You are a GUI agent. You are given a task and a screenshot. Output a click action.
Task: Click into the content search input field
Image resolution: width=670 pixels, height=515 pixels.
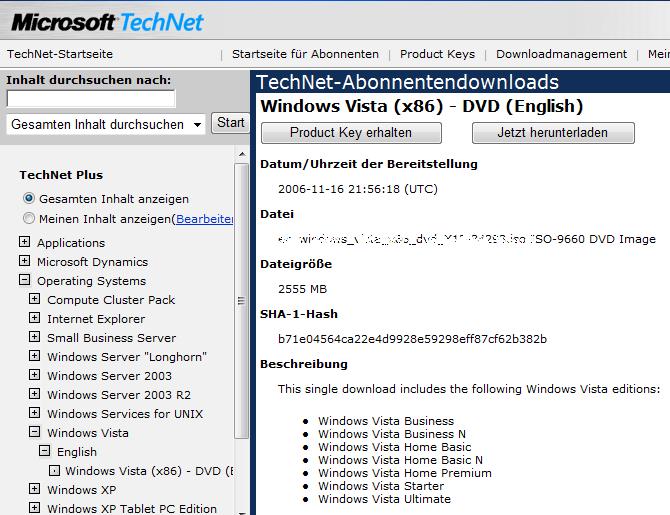(x=91, y=99)
